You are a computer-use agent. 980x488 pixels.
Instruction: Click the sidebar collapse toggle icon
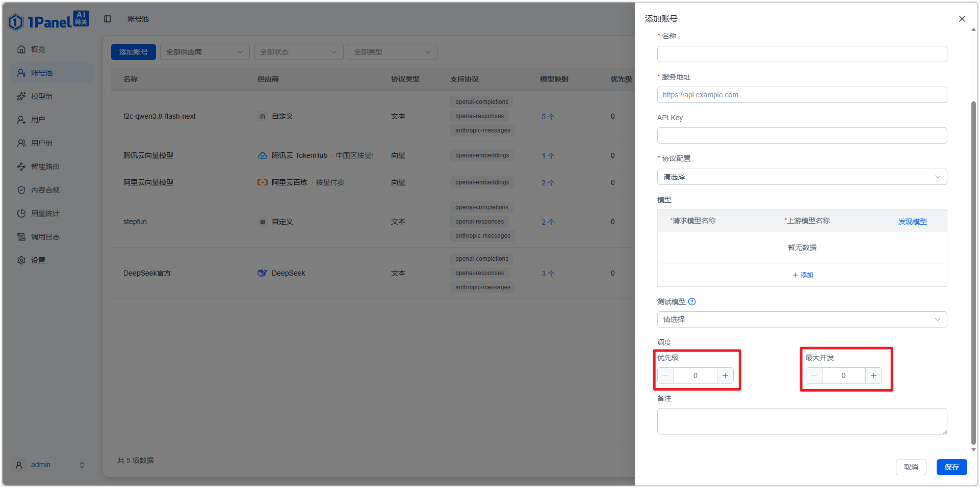pyautogui.click(x=108, y=19)
